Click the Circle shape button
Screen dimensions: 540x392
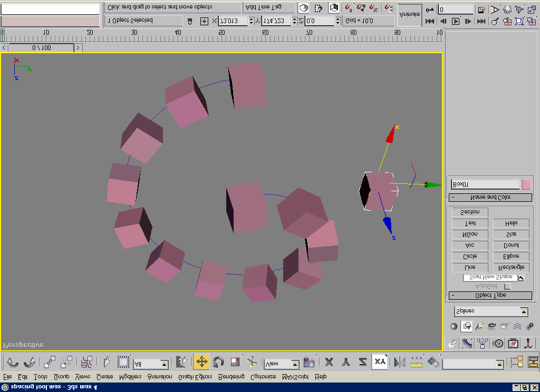click(x=470, y=257)
